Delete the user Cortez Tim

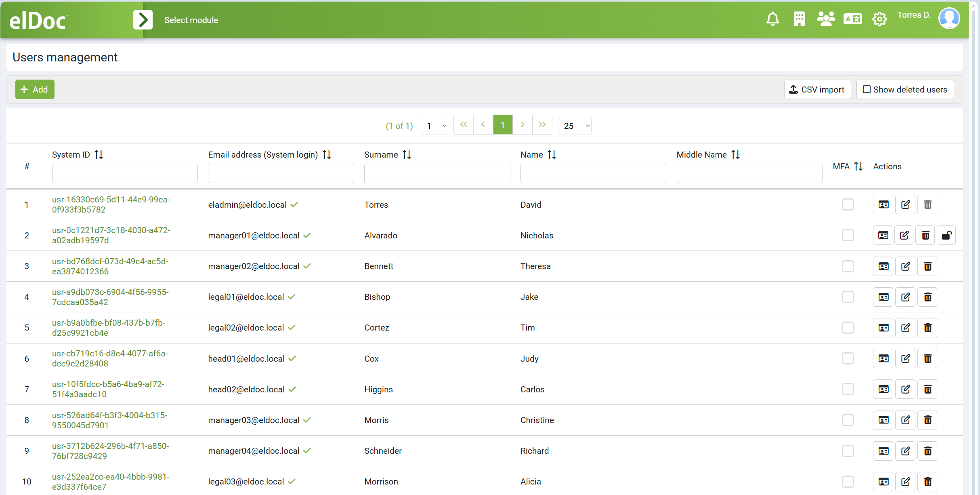928,328
